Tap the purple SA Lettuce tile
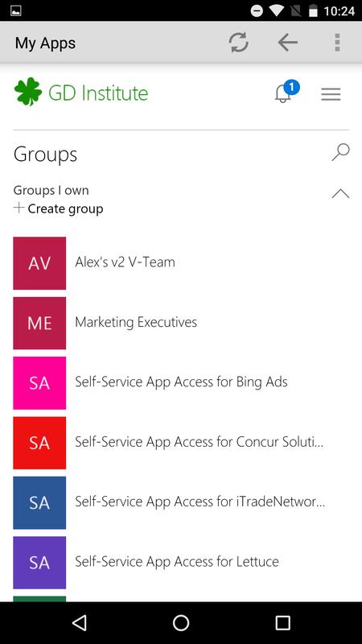This screenshot has height=644, width=362. 39,562
